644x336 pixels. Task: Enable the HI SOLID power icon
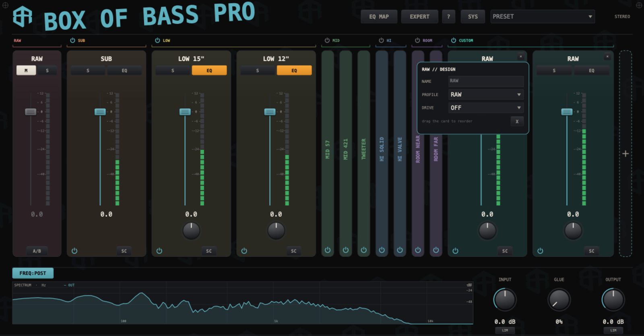(x=382, y=250)
